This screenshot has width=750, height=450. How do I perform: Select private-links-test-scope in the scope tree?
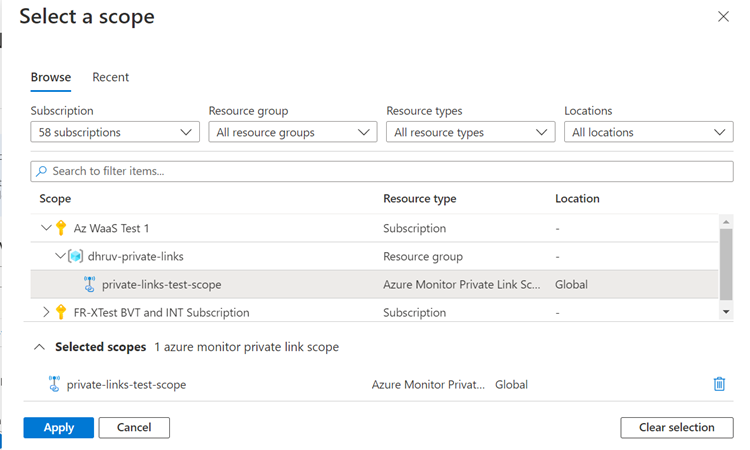tap(375, 285)
